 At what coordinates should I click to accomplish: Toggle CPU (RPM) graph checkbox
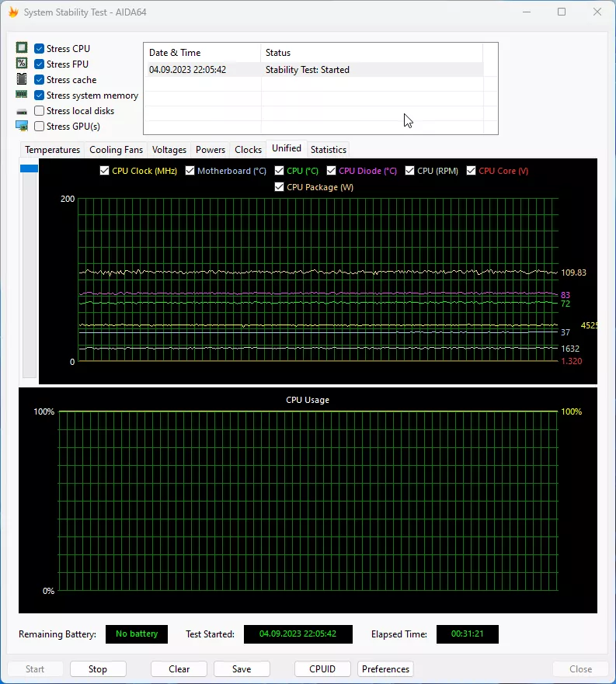(x=409, y=171)
